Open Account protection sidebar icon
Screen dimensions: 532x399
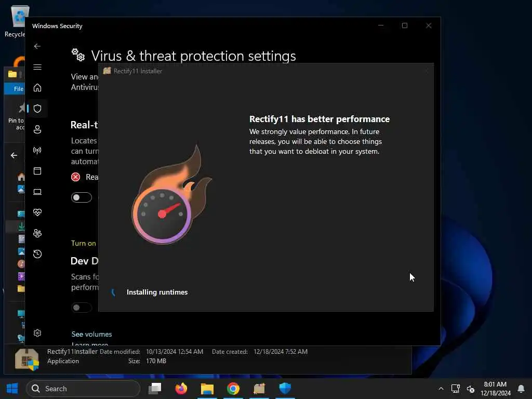click(x=37, y=129)
